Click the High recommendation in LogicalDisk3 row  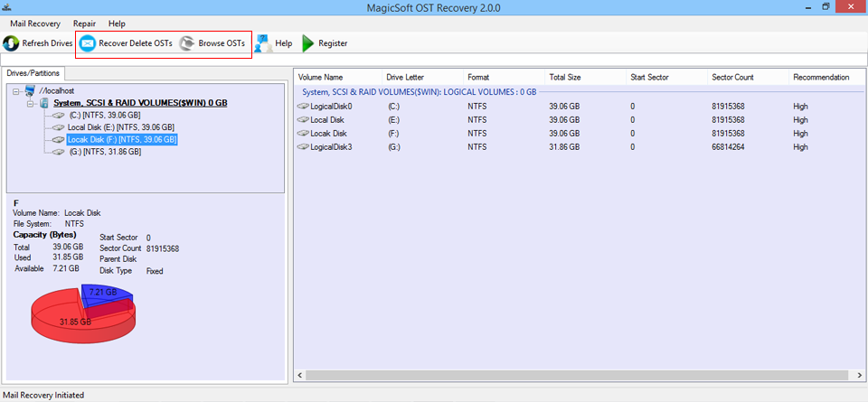[x=800, y=147]
